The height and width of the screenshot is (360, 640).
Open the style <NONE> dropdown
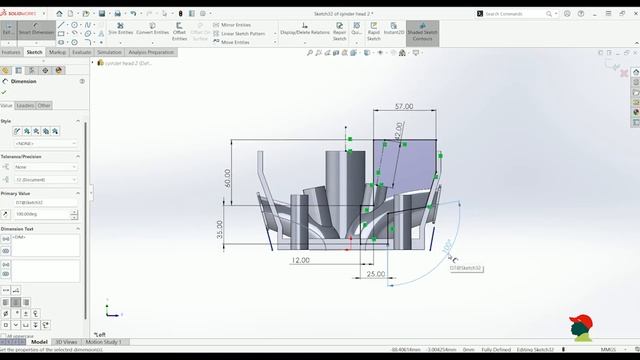pos(45,143)
